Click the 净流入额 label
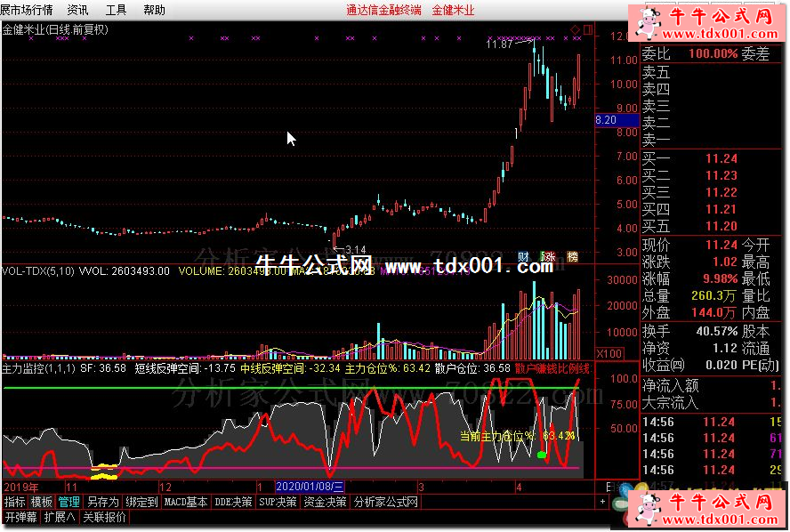Viewport: 790px width, 532px height. pos(670,386)
